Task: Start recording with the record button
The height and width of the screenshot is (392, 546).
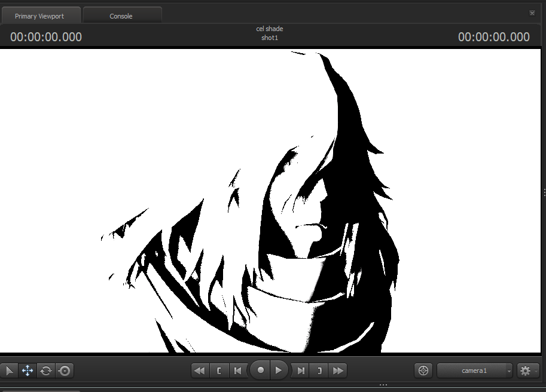Action: point(260,370)
